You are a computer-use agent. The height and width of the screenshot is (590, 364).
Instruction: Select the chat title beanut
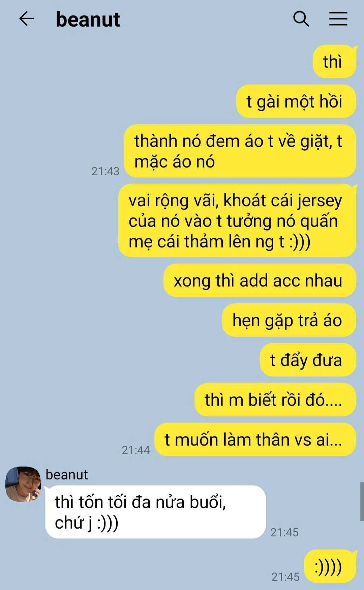[88, 19]
